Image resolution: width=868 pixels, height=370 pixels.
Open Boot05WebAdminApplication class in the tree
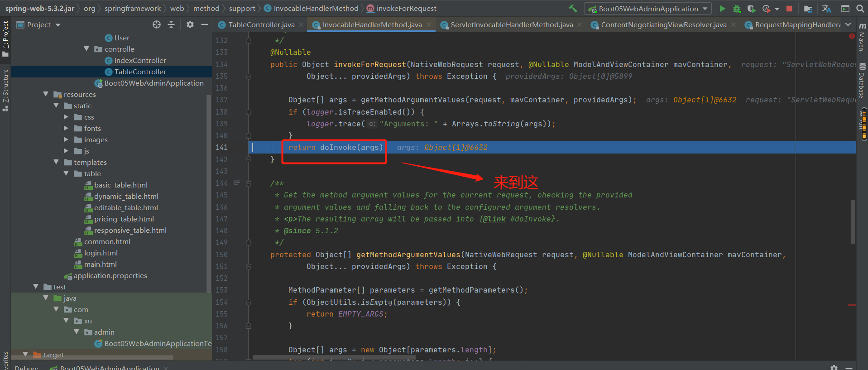153,83
